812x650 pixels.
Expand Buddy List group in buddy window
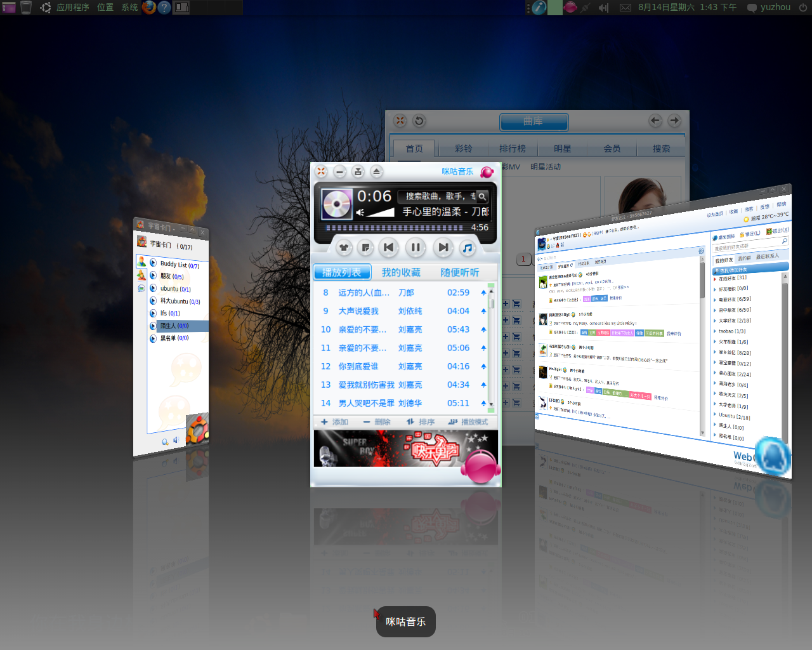point(153,263)
